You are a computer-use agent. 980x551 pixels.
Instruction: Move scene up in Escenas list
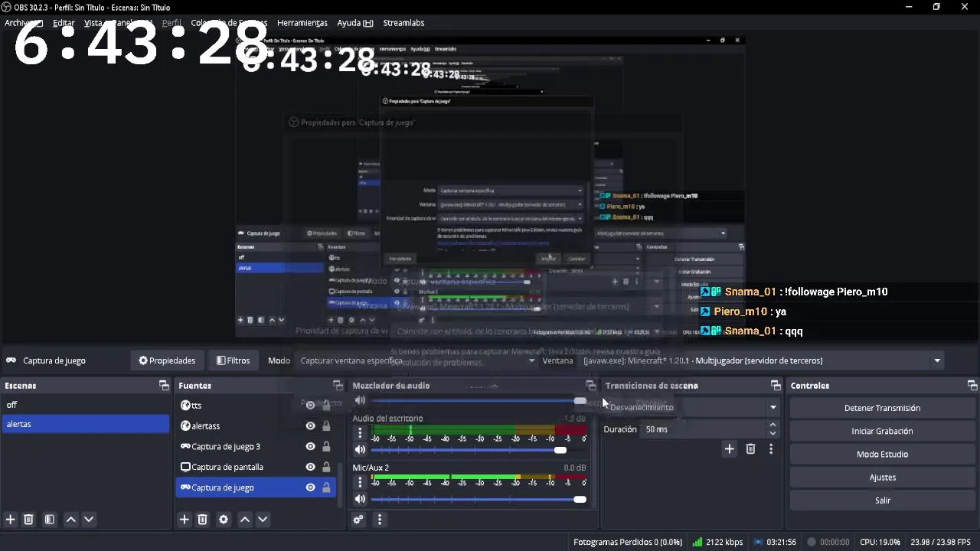coord(71,520)
